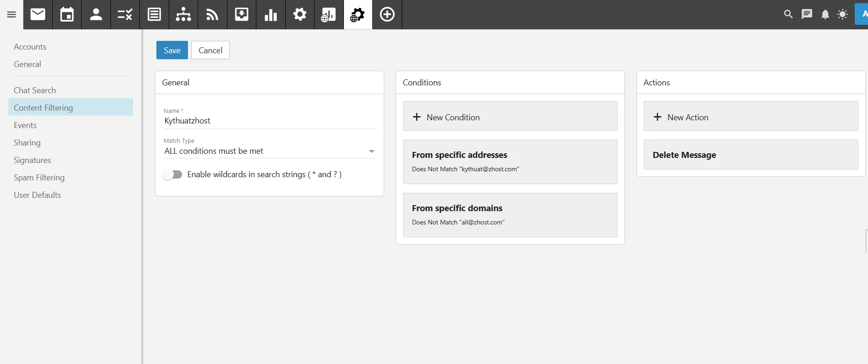The width and height of the screenshot is (868, 364).
Task: Enable wildcards in search strings toggle
Action: (x=172, y=174)
